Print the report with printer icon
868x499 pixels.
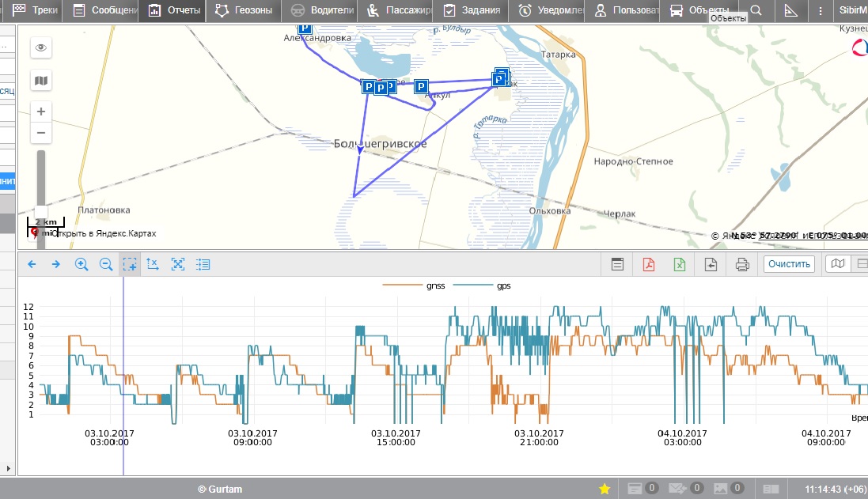tap(742, 264)
